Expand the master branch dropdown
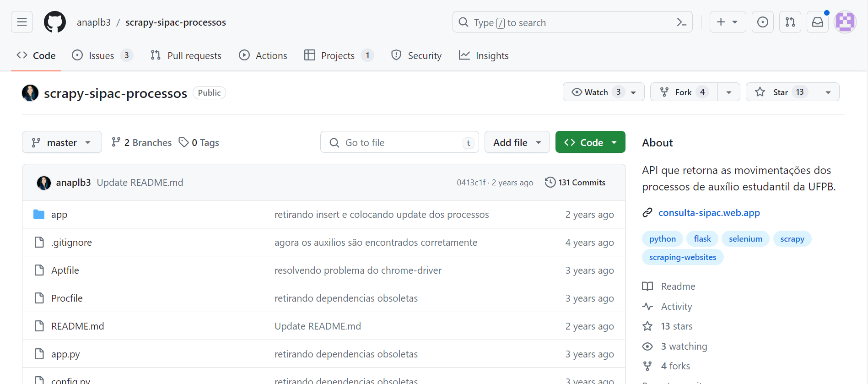The width and height of the screenshot is (868, 384). 62,142
